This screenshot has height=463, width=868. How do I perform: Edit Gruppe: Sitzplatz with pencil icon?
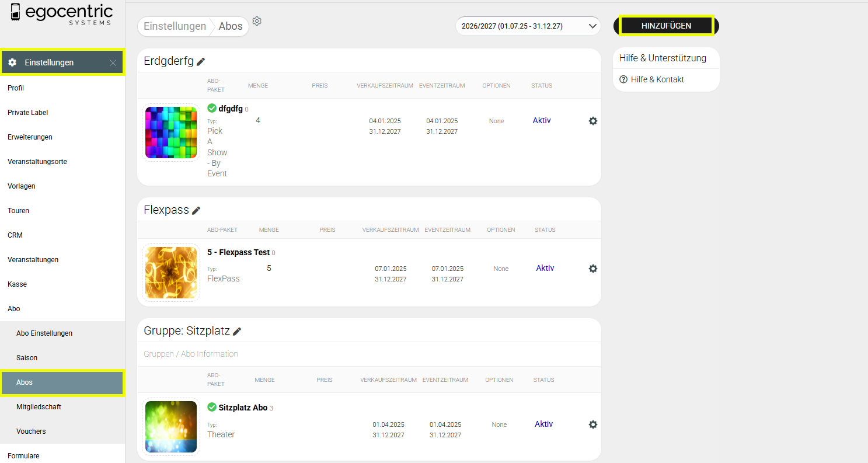coord(237,331)
